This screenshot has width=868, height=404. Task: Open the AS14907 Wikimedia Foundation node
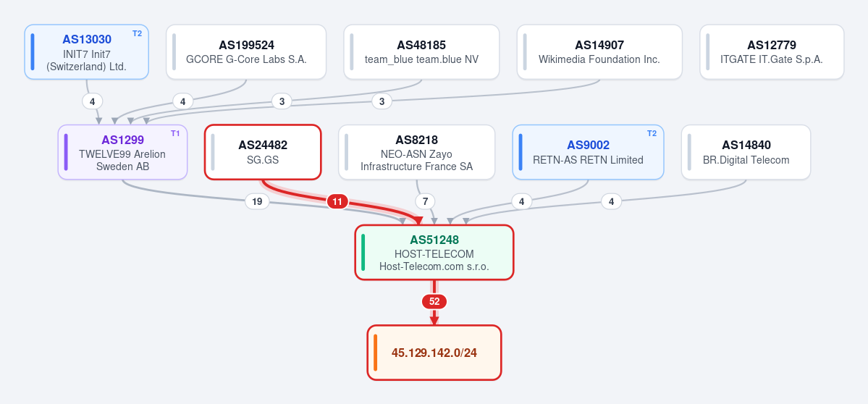pos(599,52)
